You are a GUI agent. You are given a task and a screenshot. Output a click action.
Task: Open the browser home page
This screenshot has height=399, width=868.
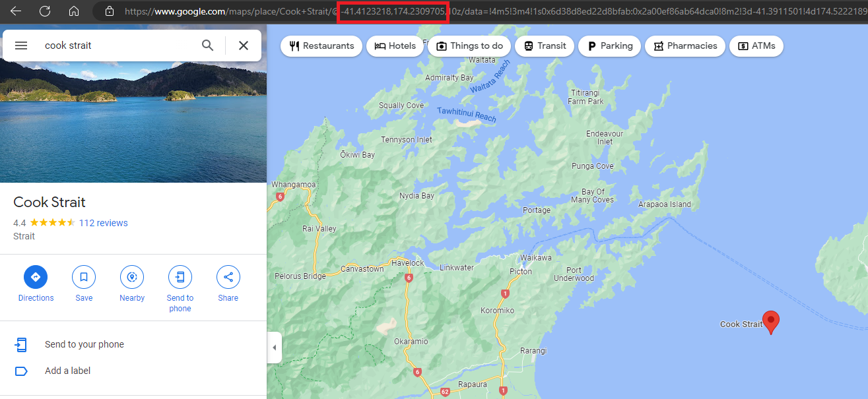click(x=74, y=11)
